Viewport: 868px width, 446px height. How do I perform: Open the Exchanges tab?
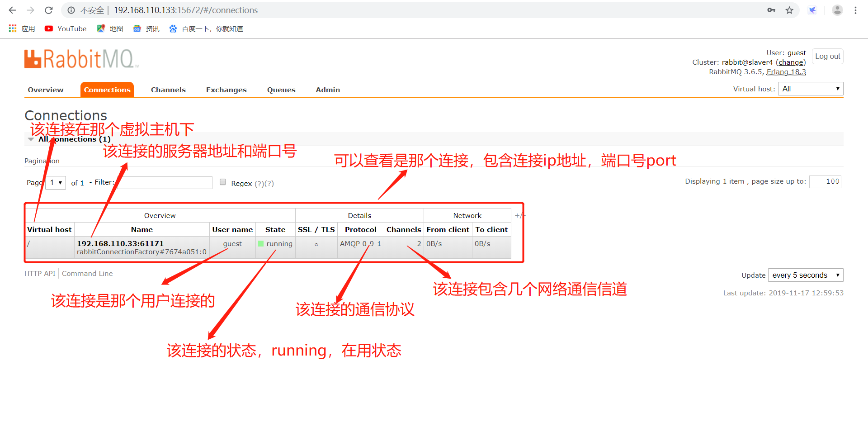[x=226, y=90]
